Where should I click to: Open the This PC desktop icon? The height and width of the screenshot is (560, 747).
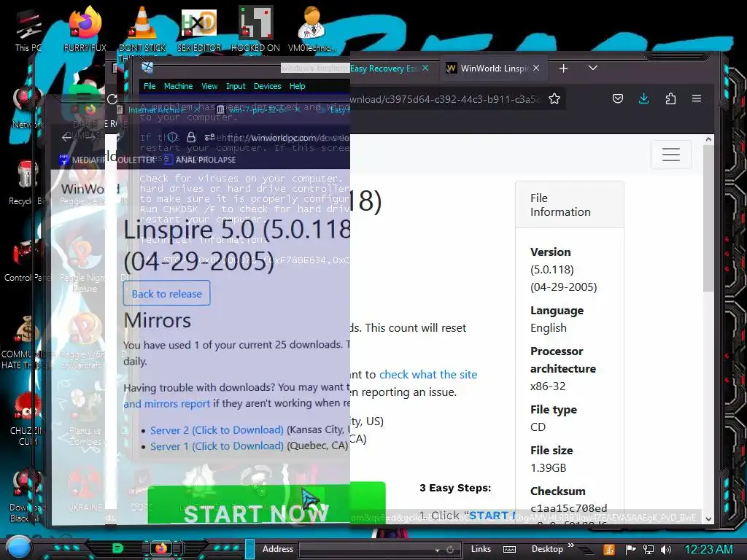[28, 29]
